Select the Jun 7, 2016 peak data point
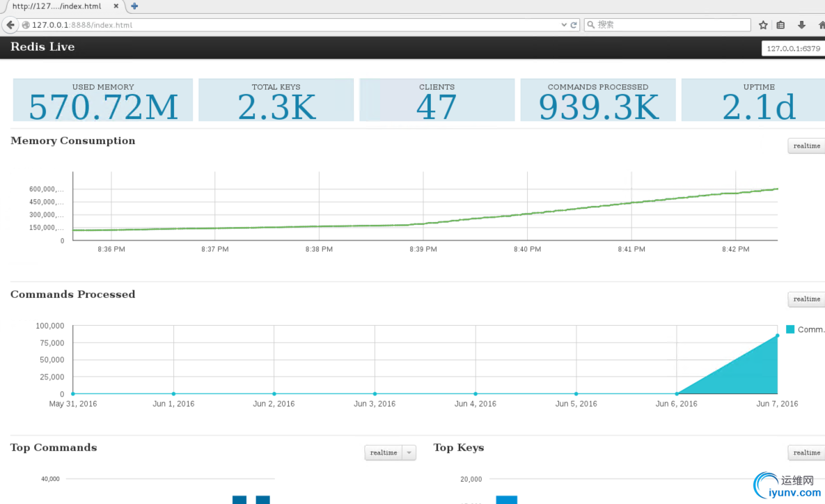This screenshot has height=504, width=825. pyautogui.click(x=777, y=336)
